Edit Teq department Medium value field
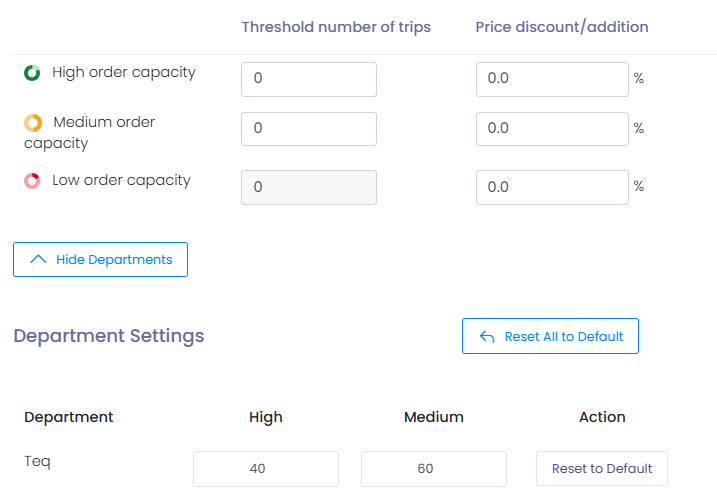 click(x=434, y=468)
